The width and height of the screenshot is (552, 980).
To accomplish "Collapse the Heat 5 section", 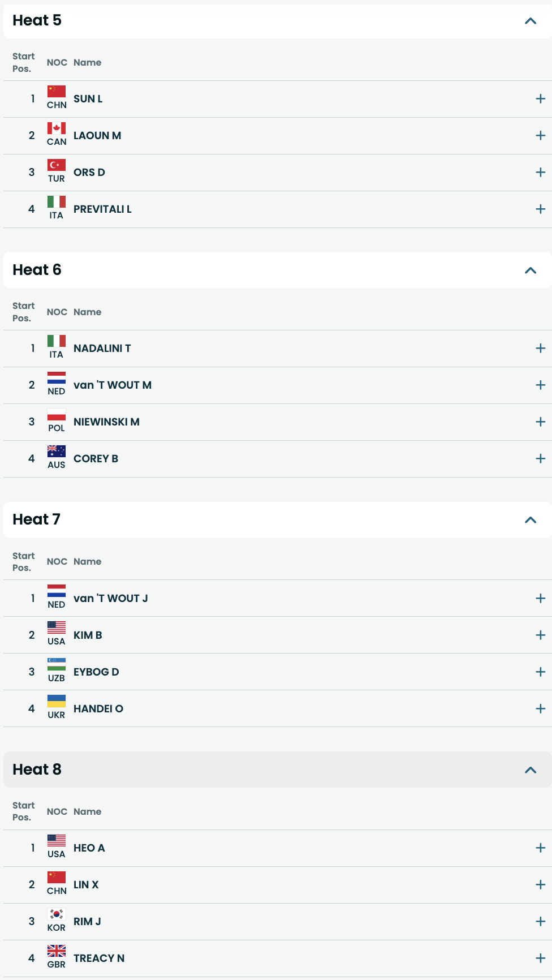I will (530, 22).
